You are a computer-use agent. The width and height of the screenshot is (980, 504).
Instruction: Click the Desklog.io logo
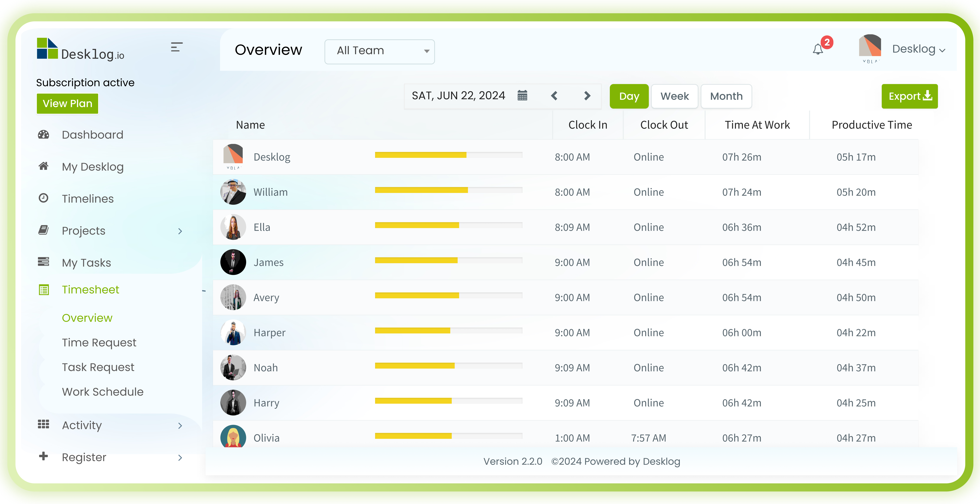[x=80, y=49]
